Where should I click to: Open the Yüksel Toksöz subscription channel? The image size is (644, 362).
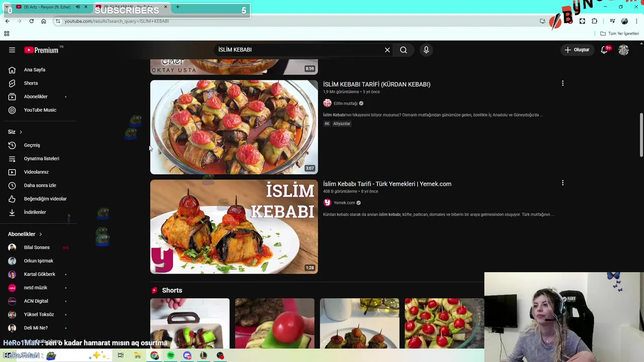click(38, 314)
